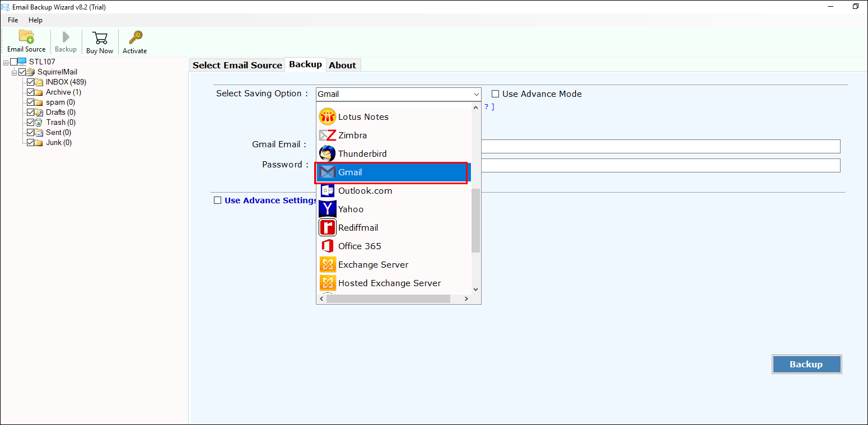Toggle the STL107 checkbox
868x425 pixels.
pyautogui.click(x=14, y=62)
